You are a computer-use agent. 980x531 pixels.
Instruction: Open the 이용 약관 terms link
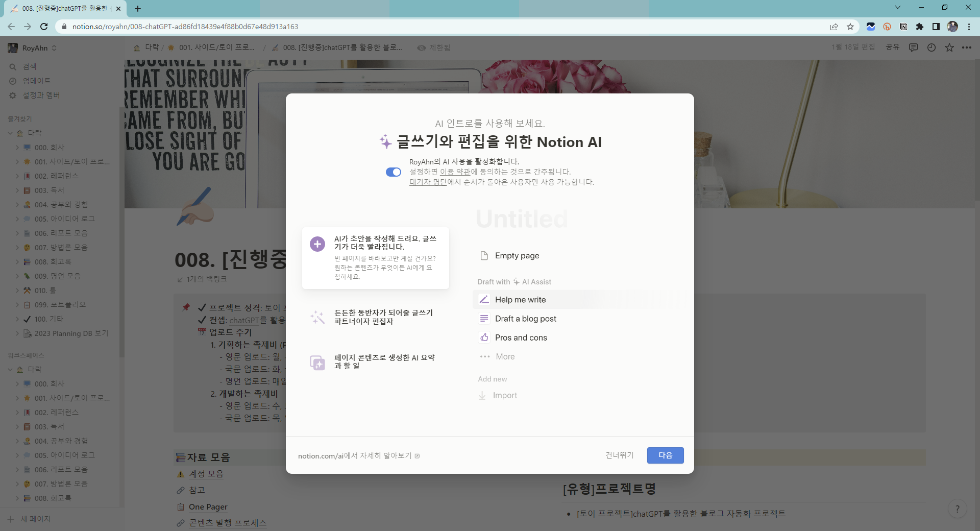[x=455, y=172]
